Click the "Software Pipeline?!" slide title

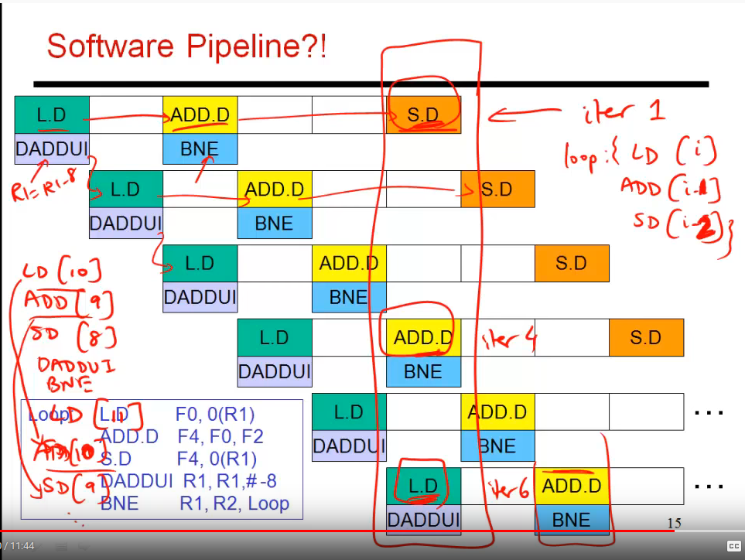pyautogui.click(x=186, y=46)
